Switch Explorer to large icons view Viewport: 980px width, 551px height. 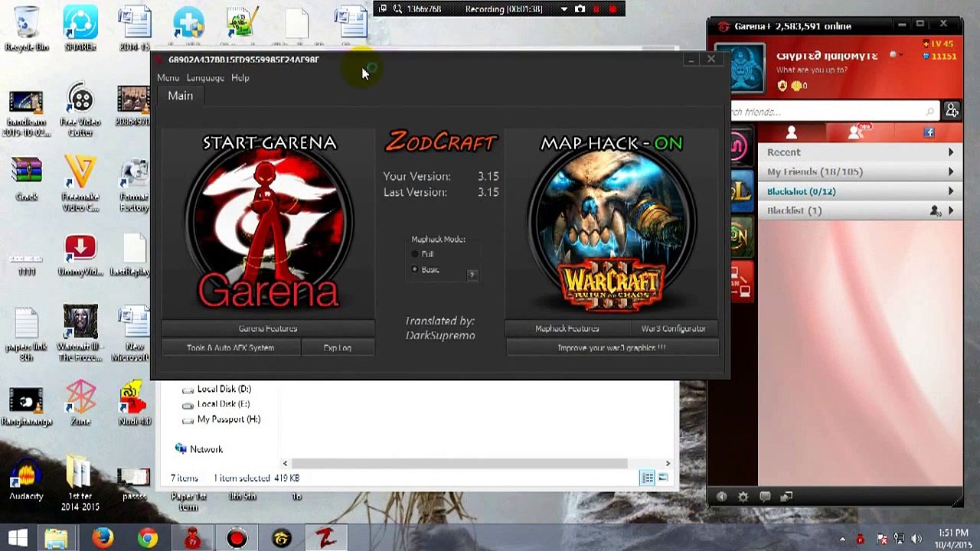[x=662, y=478]
